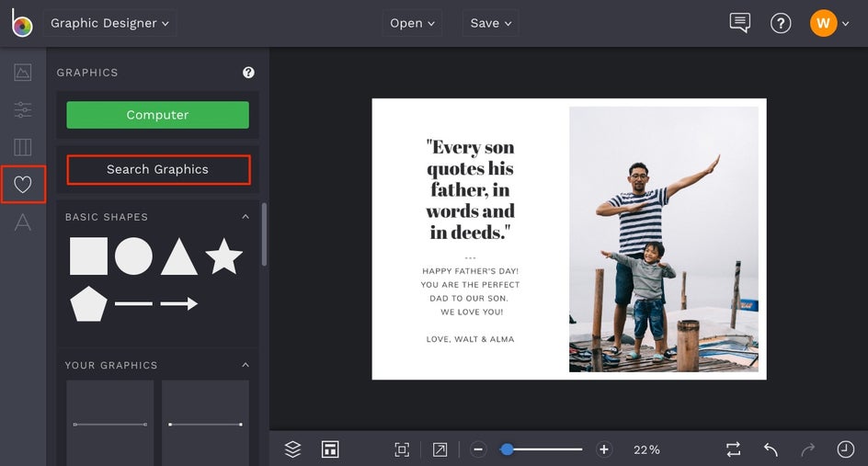Select the Templates sidebar icon
This screenshot has height=466, width=868.
point(23,147)
